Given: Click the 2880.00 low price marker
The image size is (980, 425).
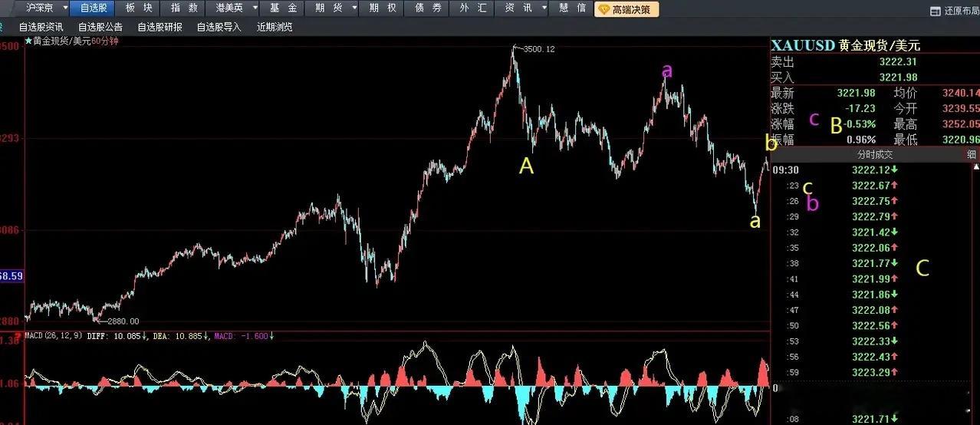Looking at the screenshot, I should pos(123,321).
